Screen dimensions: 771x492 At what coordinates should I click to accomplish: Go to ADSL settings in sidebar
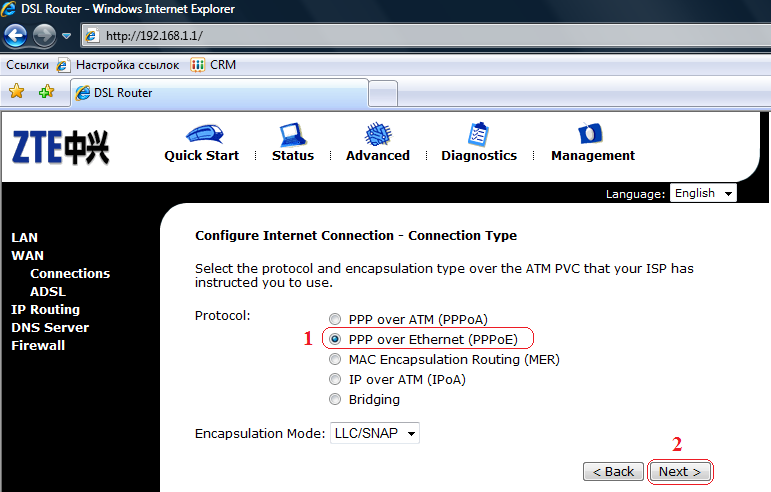coord(47,292)
